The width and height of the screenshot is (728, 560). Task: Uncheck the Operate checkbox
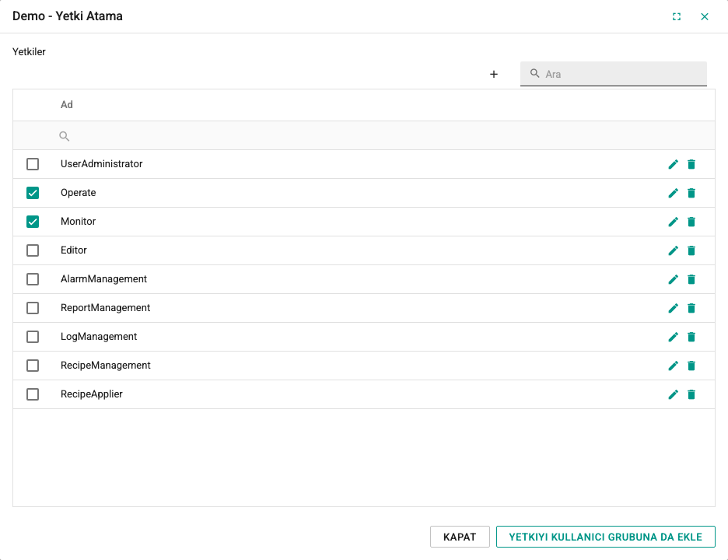coord(33,193)
